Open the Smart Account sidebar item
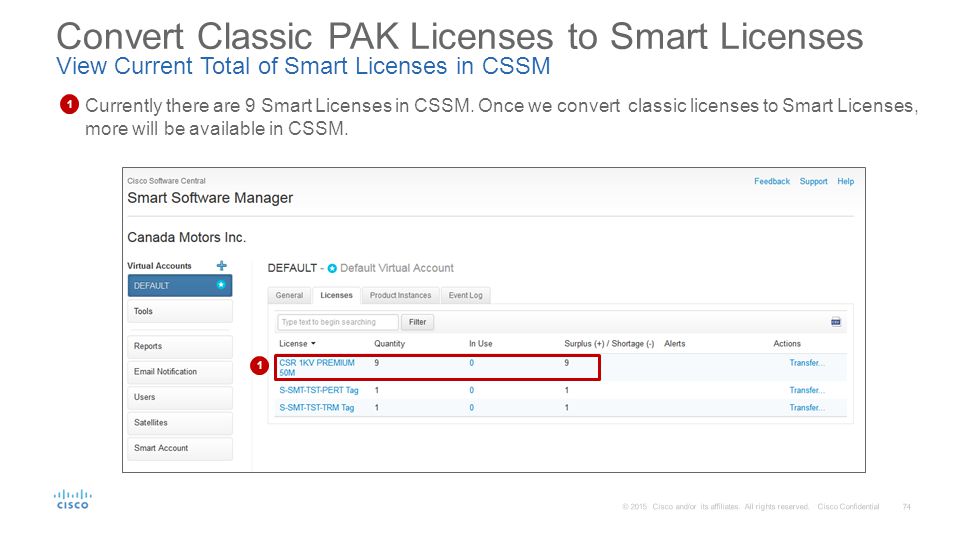 tap(179, 448)
